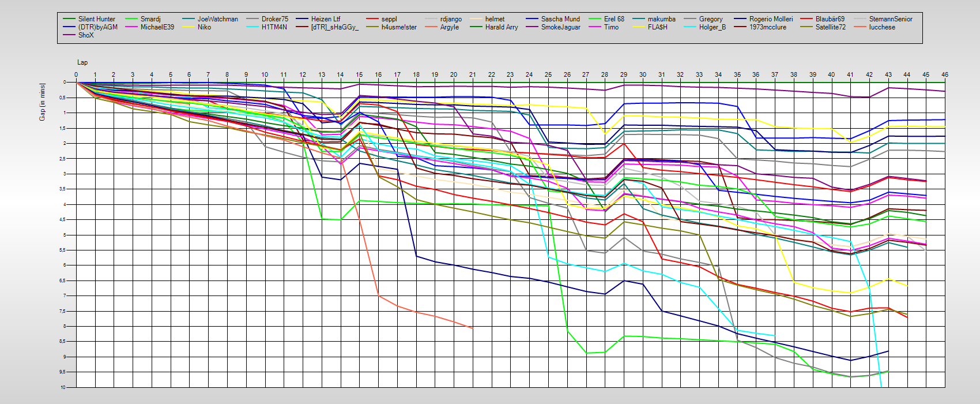
Task: Choose the FLA$H driver legend label
Action: tap(657, 27)
